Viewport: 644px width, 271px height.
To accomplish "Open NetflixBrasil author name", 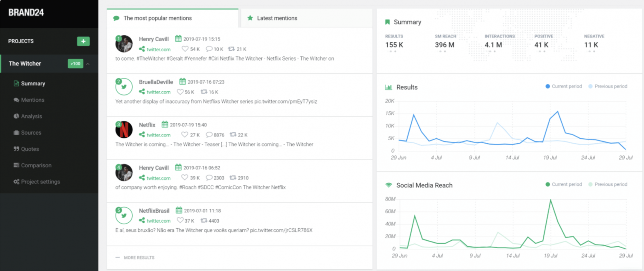I will coord(154,211).
